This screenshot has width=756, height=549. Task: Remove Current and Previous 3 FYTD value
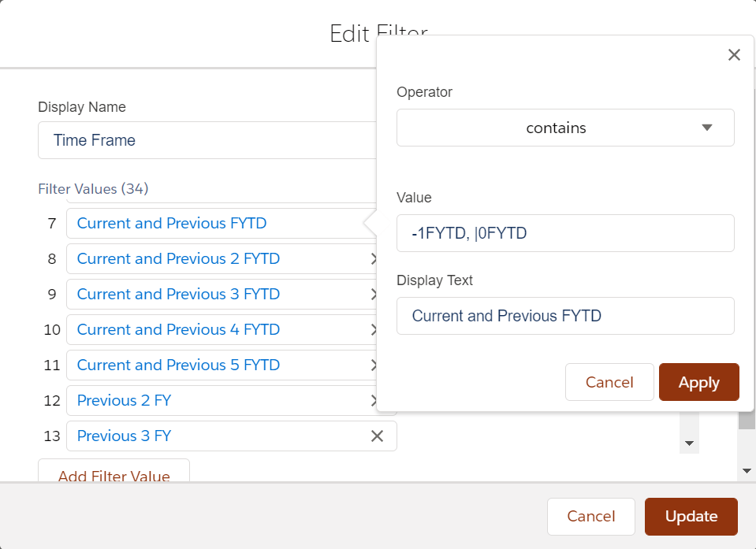pos(374,294)
